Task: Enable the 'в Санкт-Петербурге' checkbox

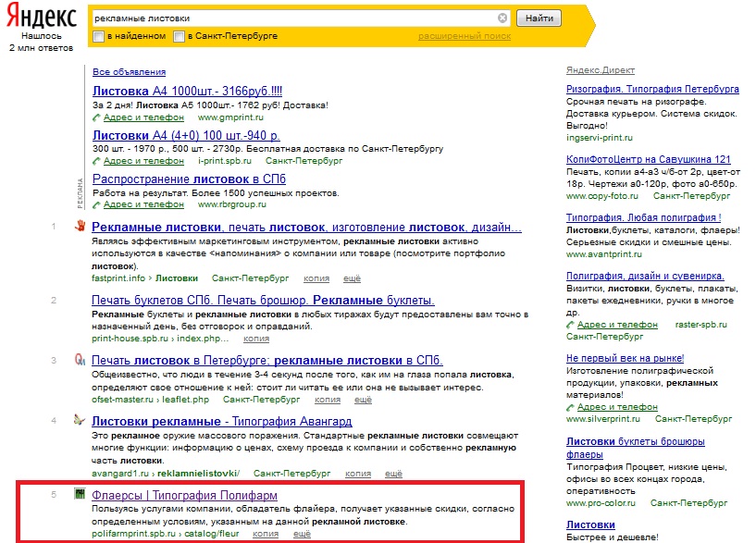Action: [179, 36]
